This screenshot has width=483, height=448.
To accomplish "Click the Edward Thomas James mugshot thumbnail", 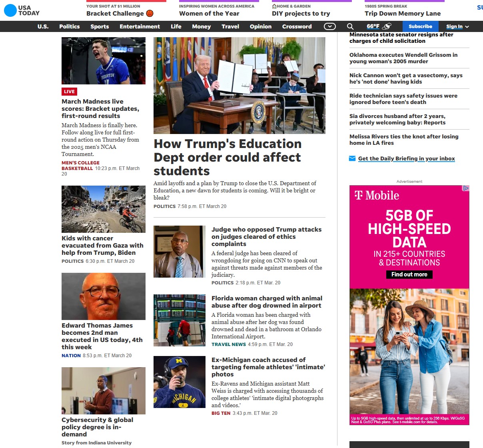I will (104, 296).
